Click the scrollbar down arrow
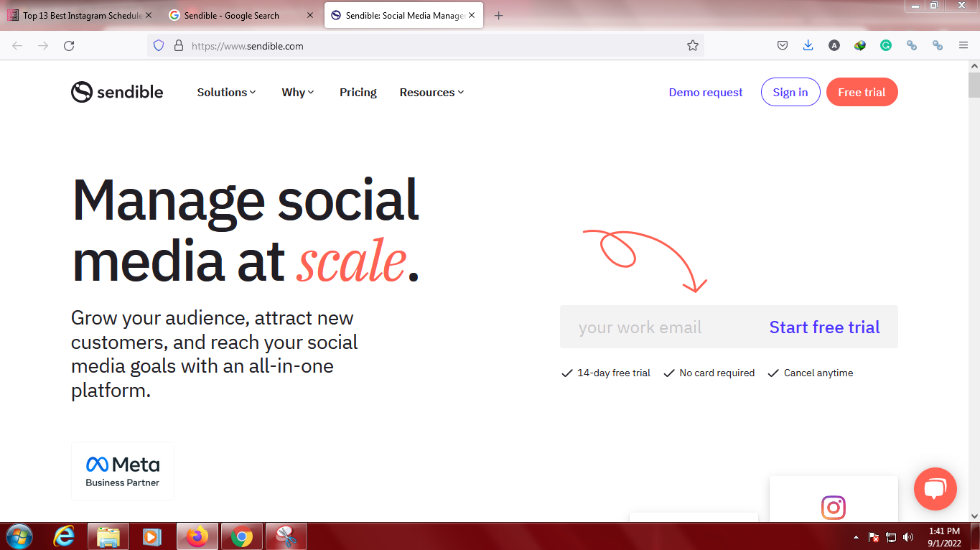This screenshot has width=980, height=550. coord(974,516)
